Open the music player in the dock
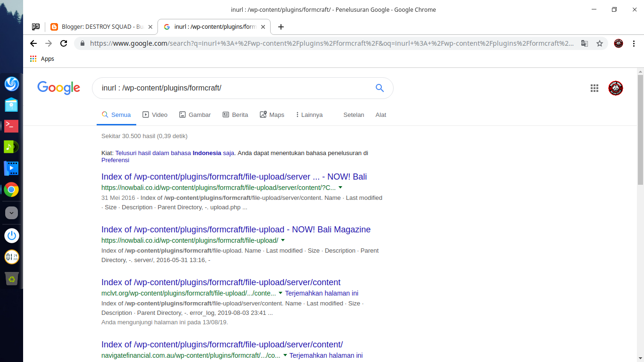The width and height of the screenshot is (644, 362). coord(11,147)
